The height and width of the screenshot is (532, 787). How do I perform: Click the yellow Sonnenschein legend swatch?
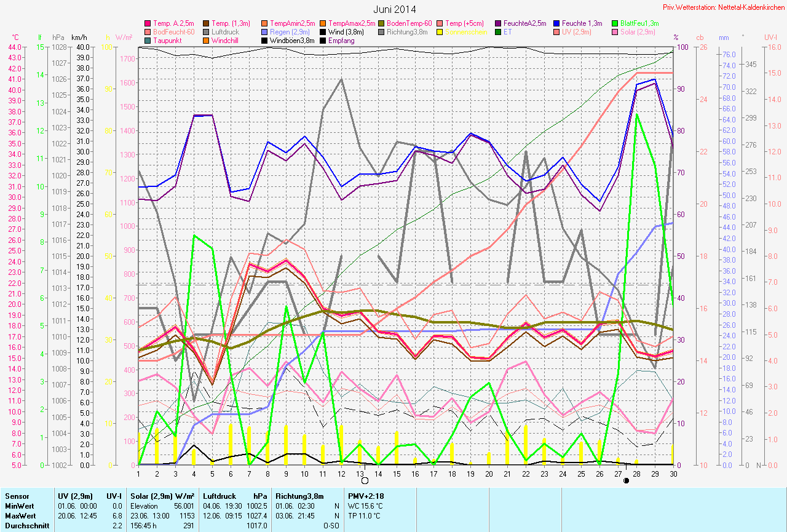pos(439,31)
